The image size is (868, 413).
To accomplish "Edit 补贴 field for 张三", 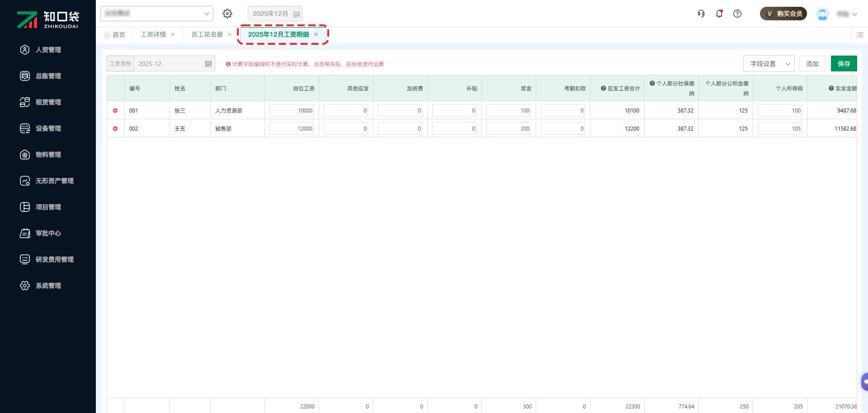I will pyautogui.click(x=454, y=111).
